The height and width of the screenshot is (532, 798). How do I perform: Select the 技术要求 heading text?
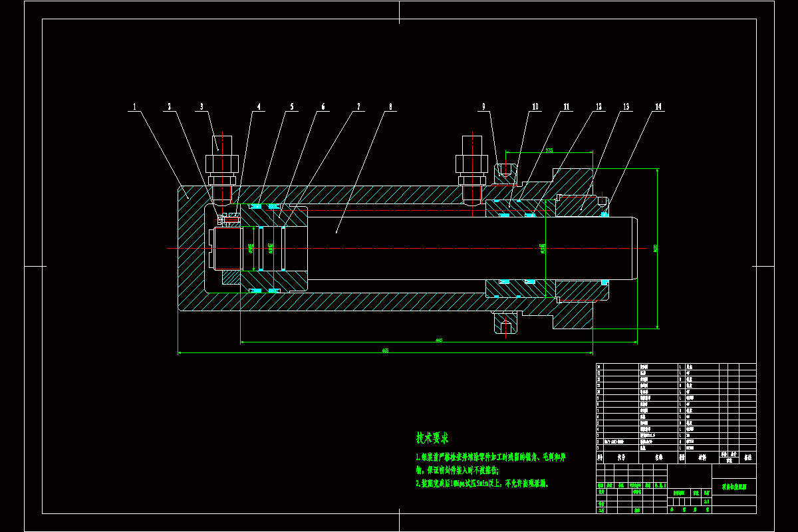point(432,438)
